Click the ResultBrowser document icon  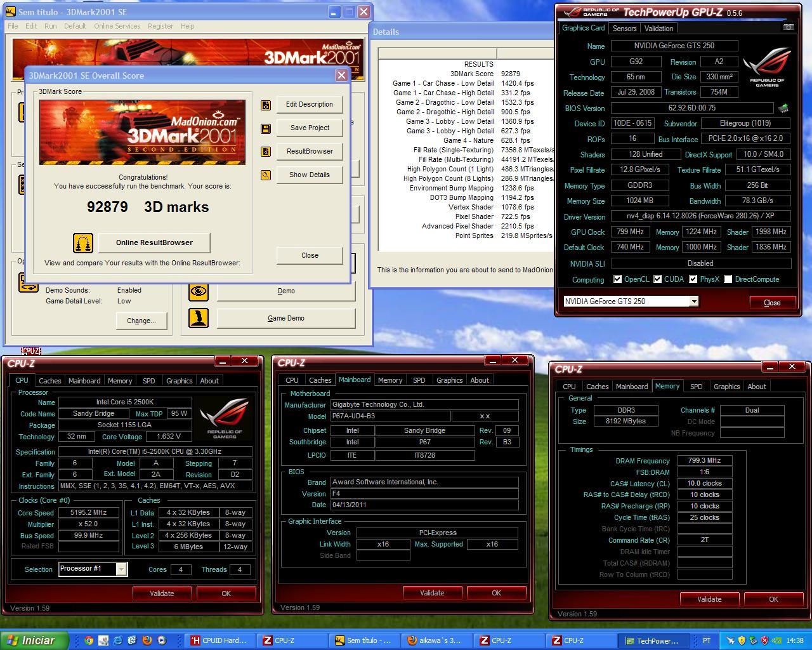pos(266,152)
